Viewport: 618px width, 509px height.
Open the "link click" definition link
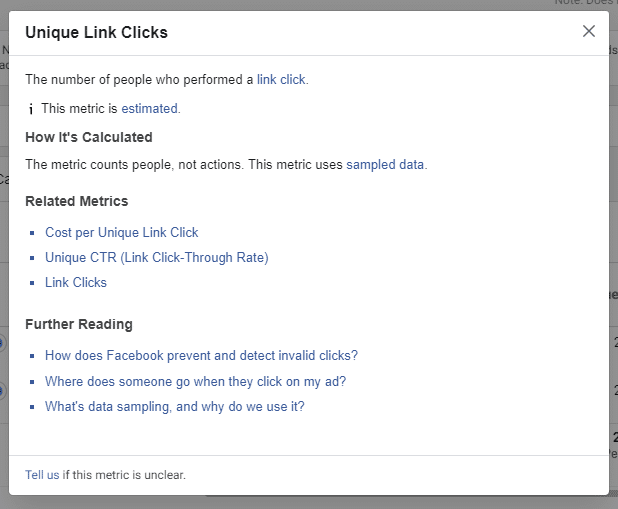(x=281, y=80)
